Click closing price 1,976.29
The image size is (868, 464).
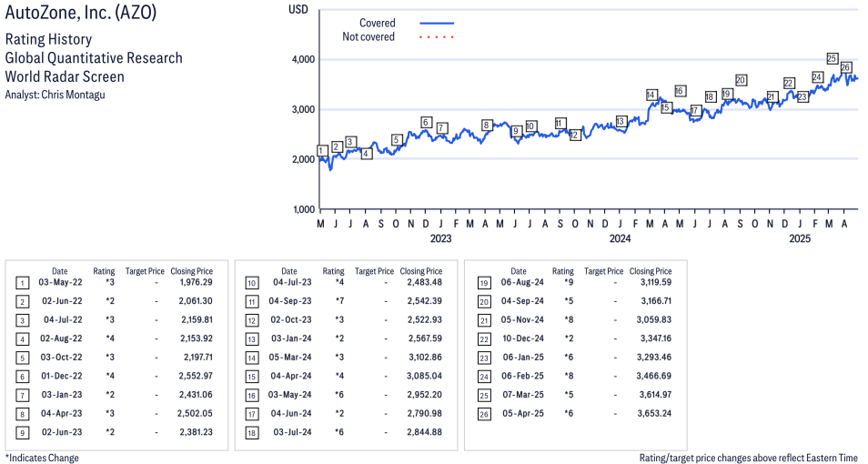196,282
